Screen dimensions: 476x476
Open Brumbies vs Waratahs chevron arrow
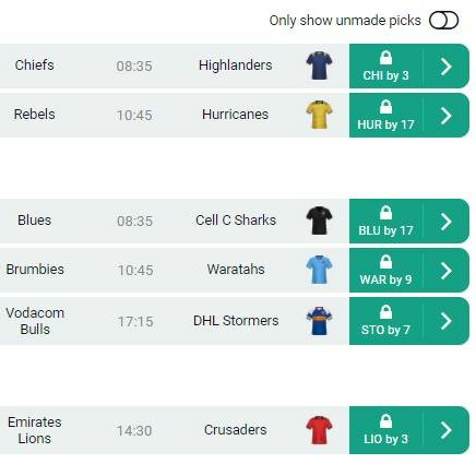coord(446,270)
